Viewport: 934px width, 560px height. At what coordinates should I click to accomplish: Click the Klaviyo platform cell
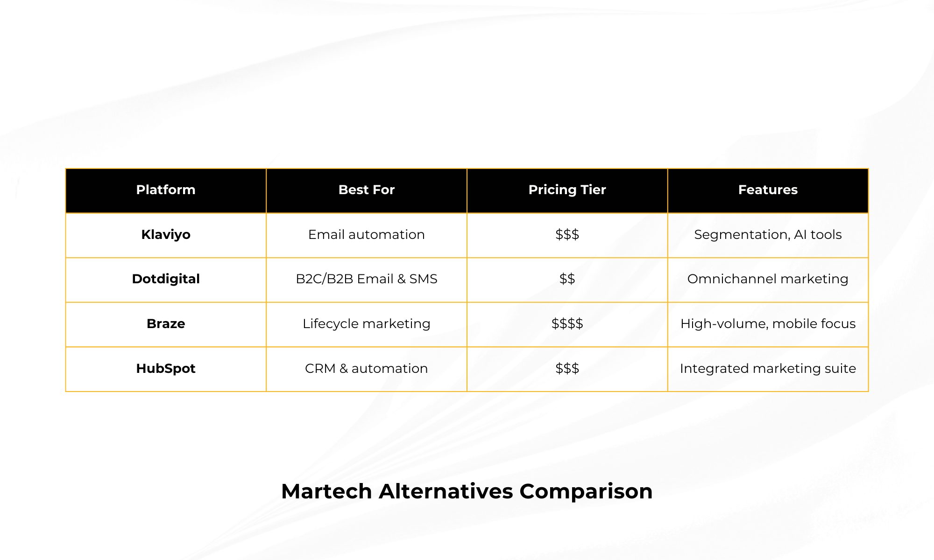coord(166,235)
